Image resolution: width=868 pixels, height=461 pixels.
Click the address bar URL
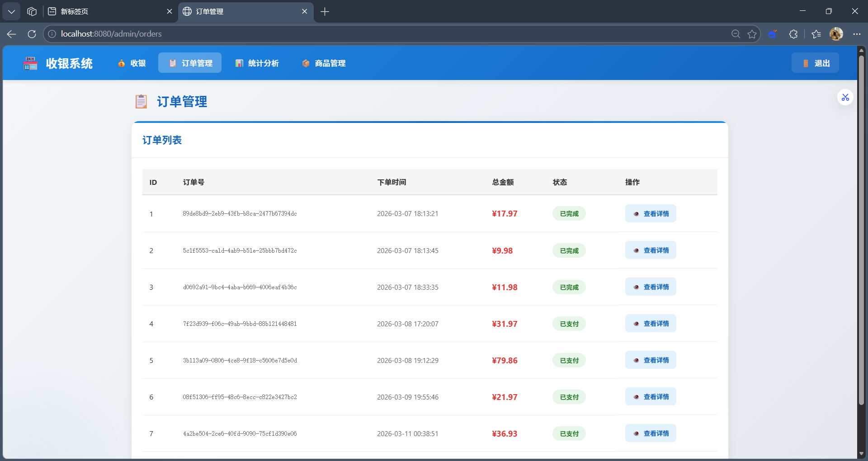tap(111, 34)
